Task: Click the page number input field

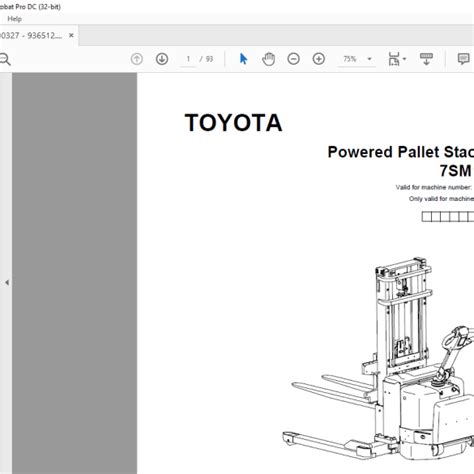Action: coord(188,59)
